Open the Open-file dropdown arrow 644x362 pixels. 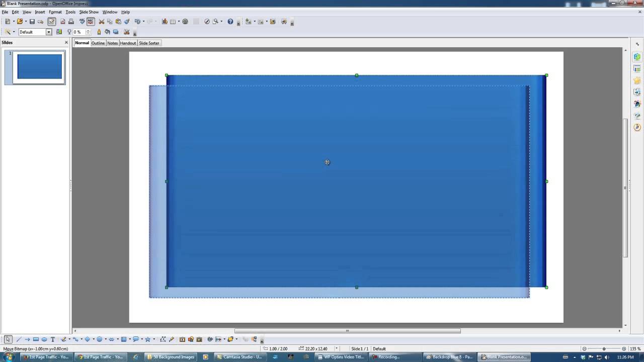click(x=26, y=22)
